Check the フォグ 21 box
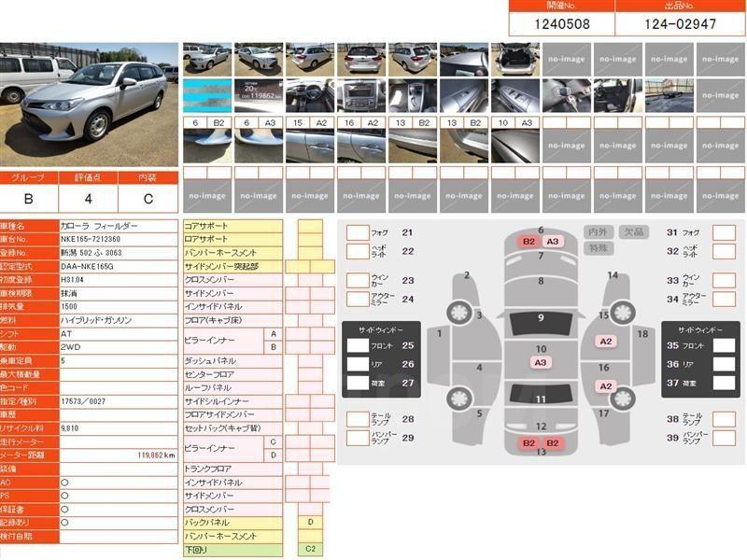This screenshot has height=560, width=747. pyautogui.click(x=358, y=232)
